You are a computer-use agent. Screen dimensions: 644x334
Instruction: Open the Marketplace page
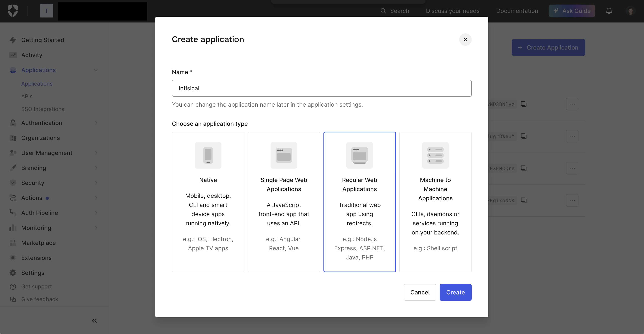(39, 243)
